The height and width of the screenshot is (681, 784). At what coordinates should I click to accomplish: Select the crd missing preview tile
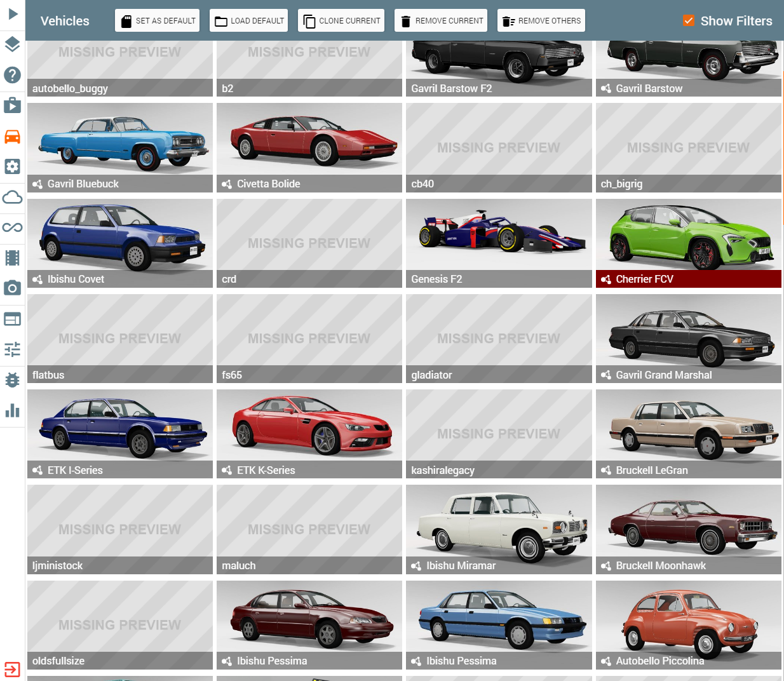tap(309, 243)
